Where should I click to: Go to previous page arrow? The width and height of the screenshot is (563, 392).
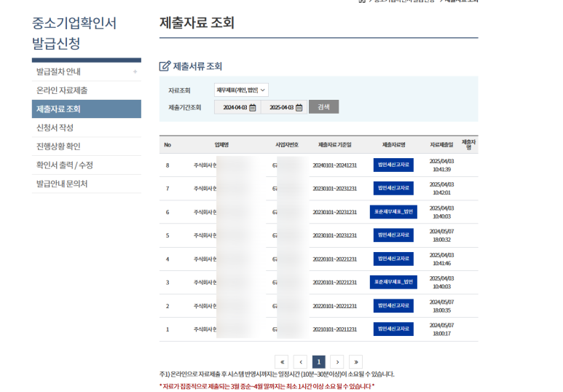click(x=300, y=362)
